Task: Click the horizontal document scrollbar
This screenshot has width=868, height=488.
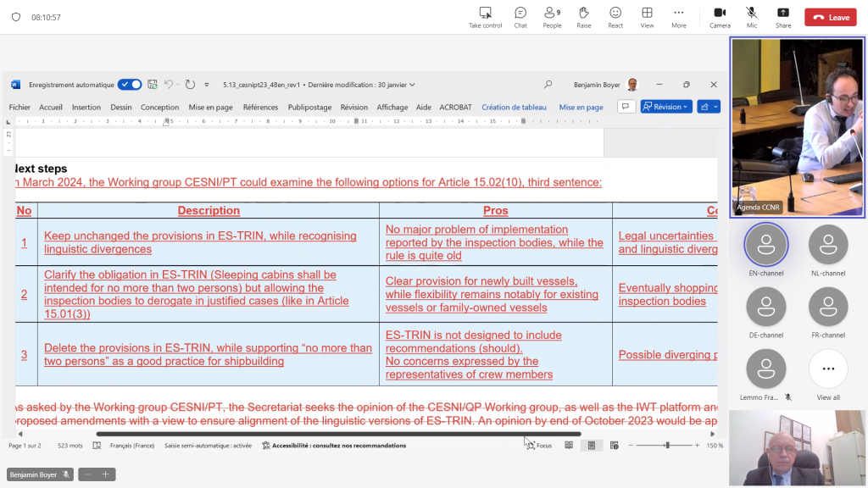Action: click(x=339, y=434)
